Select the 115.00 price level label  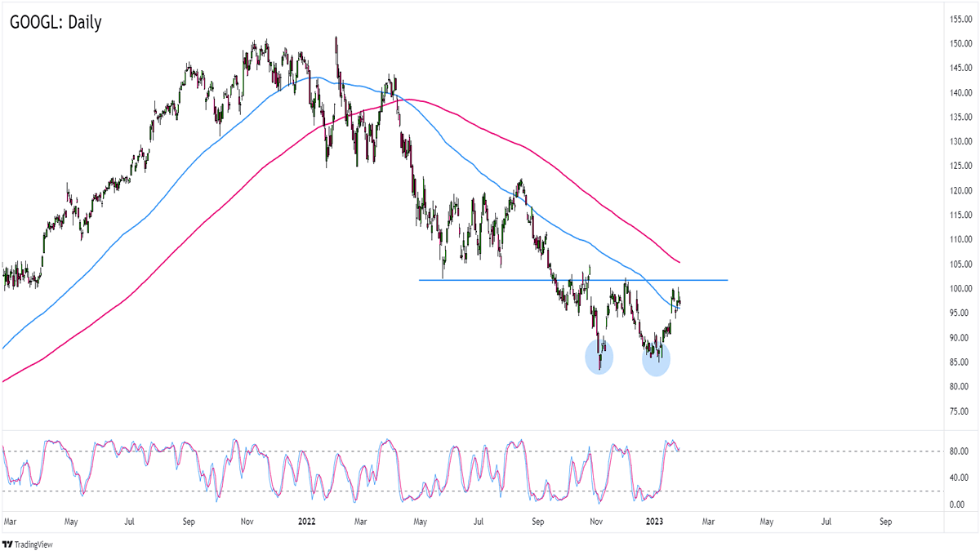960,215
